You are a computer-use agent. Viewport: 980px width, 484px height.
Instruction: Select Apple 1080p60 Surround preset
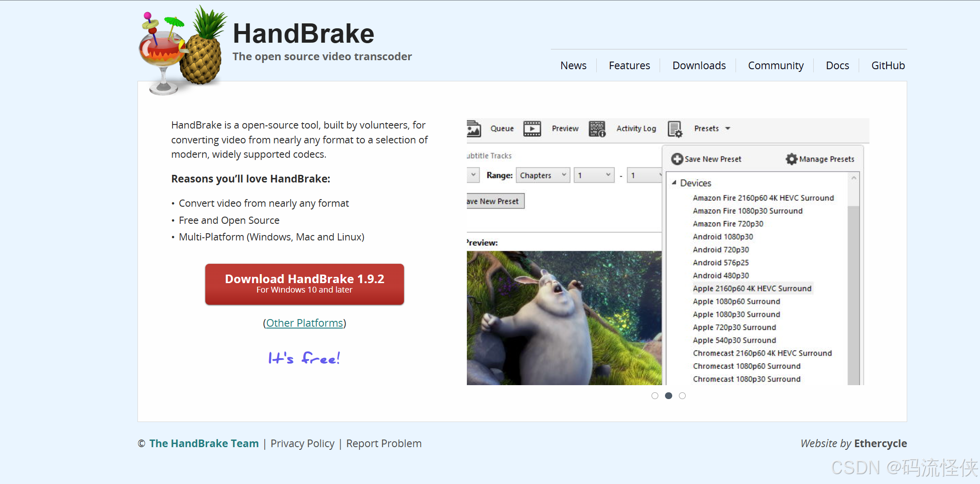(x=736, y=302)
